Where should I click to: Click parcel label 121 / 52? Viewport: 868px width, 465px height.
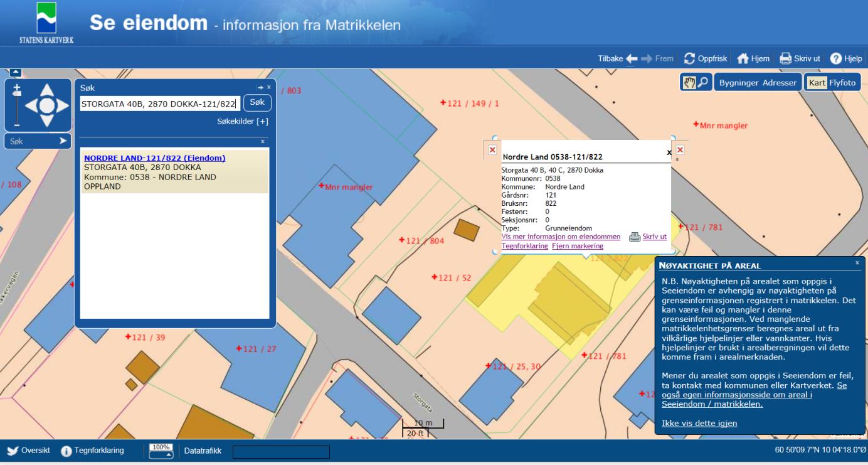click(452, 277)
